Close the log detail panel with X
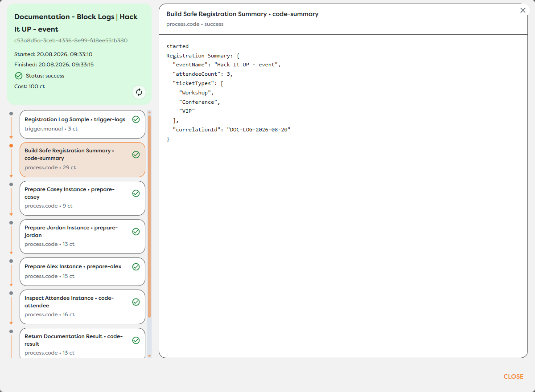535x392 pixels. tap(523, 10)
